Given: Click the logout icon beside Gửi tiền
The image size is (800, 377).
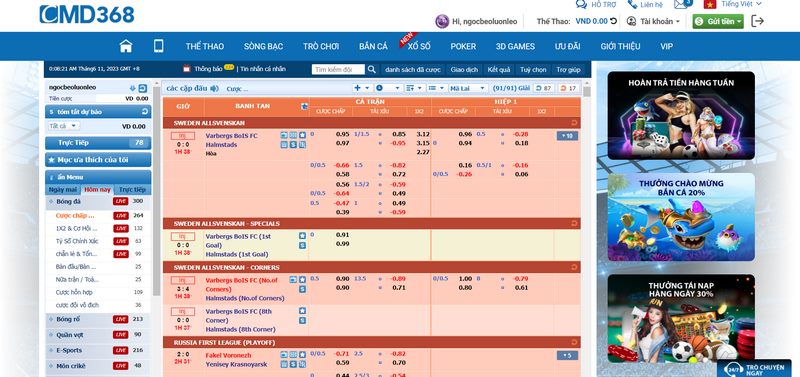Looking at the screenshot, I should (x=758, y=21).
